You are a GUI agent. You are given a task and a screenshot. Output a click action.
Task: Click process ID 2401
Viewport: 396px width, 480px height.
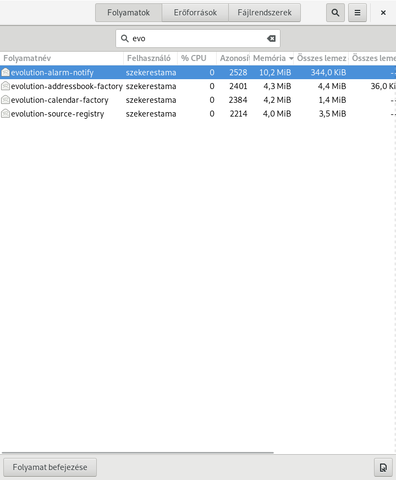coord(238,86)
